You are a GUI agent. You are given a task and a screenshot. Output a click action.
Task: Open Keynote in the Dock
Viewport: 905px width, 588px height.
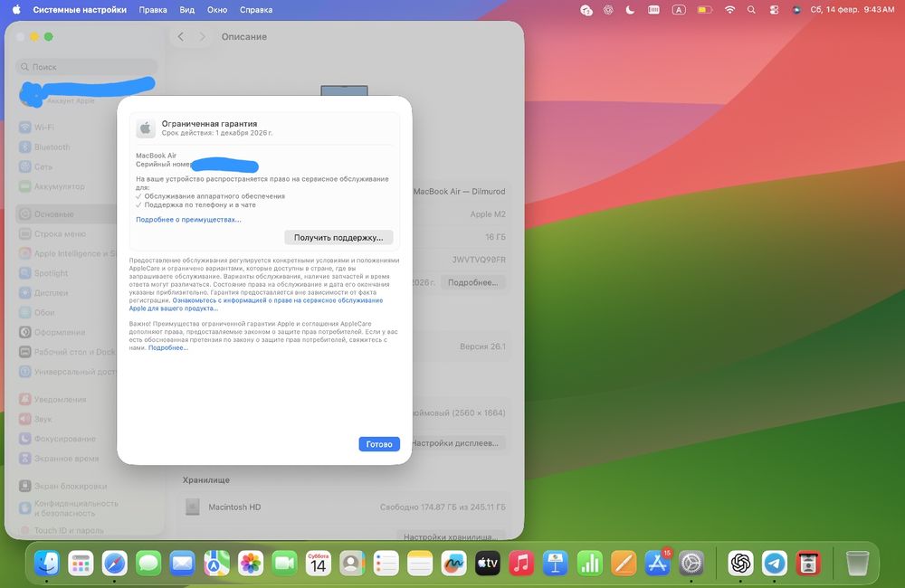tap(556, 563)
